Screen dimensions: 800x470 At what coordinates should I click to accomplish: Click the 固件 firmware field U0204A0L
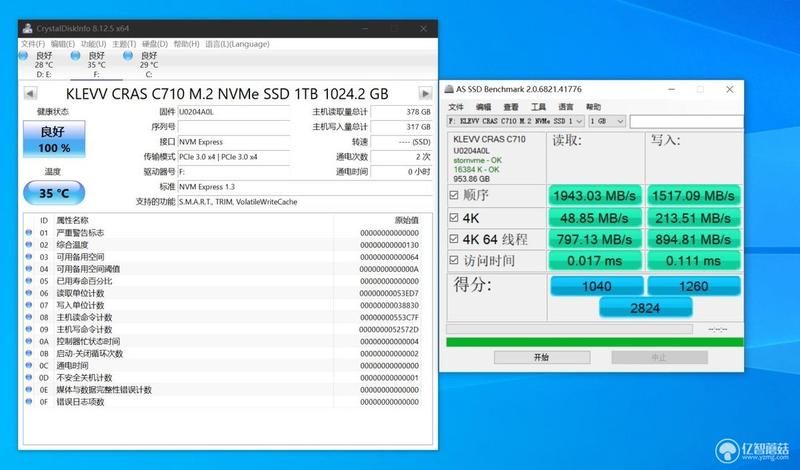pos(234,112)
